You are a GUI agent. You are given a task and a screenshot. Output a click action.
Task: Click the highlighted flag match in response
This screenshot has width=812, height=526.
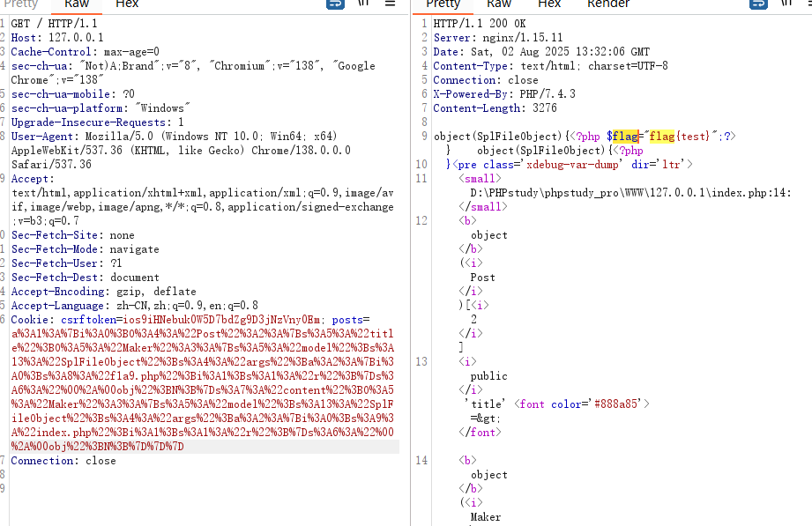(x=625, y=137)
